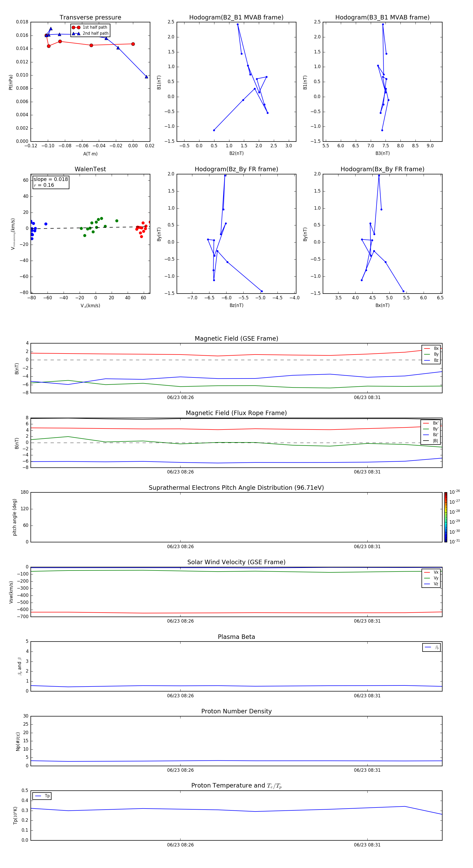
Task: Click the '2nd half path' legend entry
Action: click(90, 33)
